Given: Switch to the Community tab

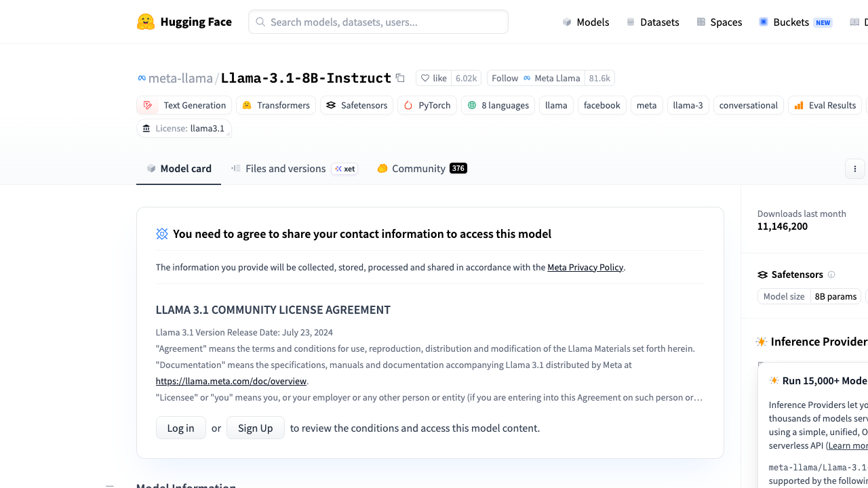Looking at the screenshot, I should (x=422, y=169).
